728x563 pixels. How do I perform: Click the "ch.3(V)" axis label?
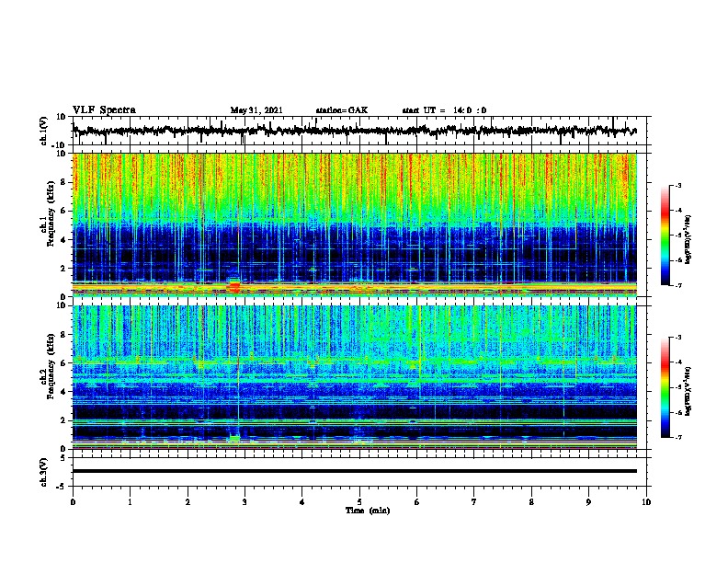44,472
